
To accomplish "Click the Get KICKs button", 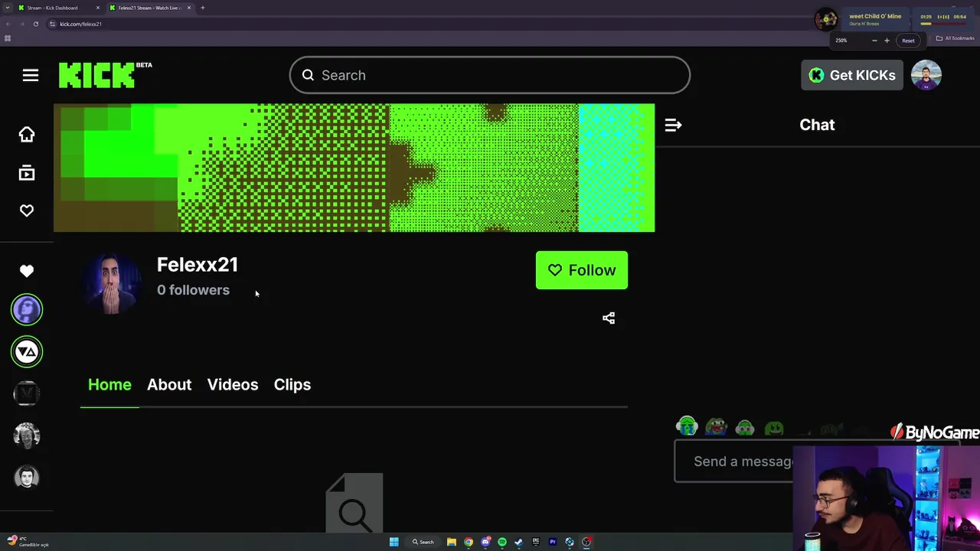I will coord(852,75).
